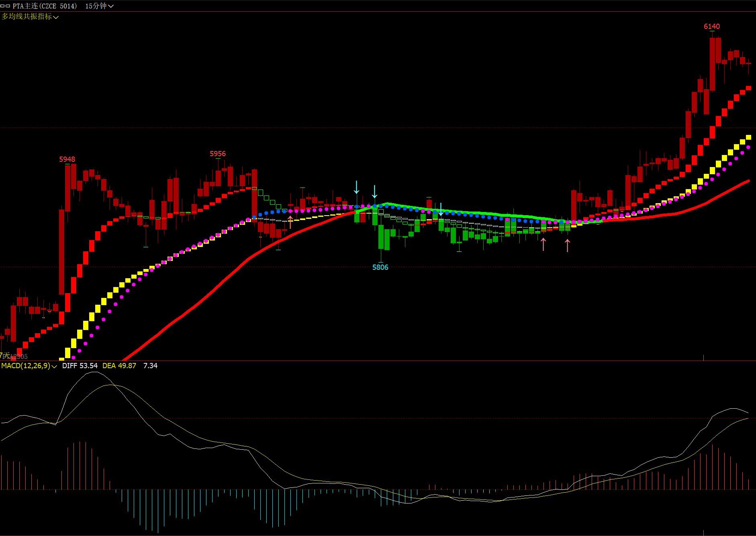Open the 多均线共振指标 indicator dropdown
The image size is (756, 536).
pos(30,16)
